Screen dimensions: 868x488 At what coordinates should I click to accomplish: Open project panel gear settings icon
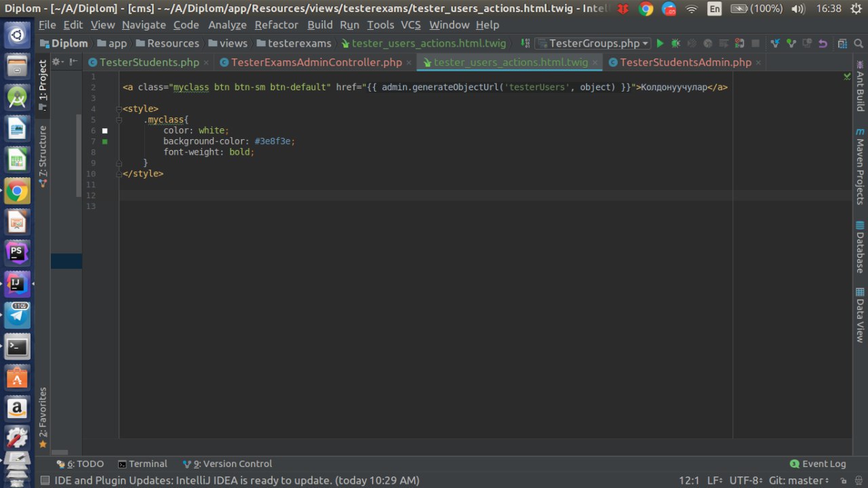[x=58, y=62]
